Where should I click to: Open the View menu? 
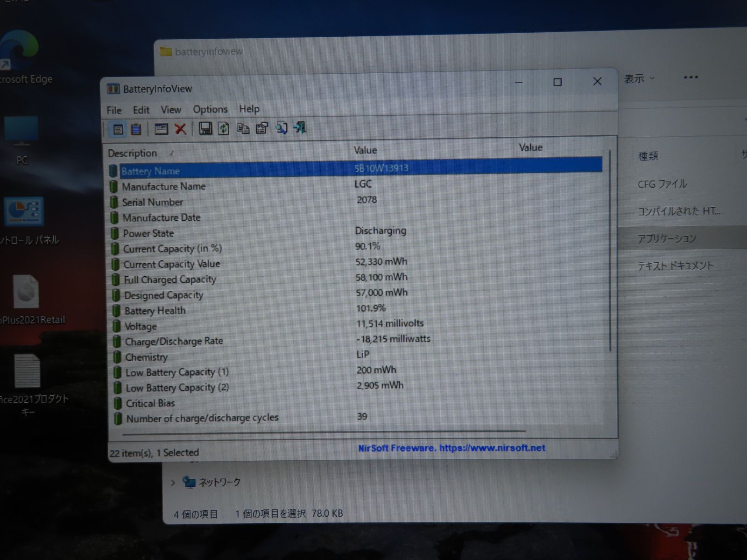(171, 110)
